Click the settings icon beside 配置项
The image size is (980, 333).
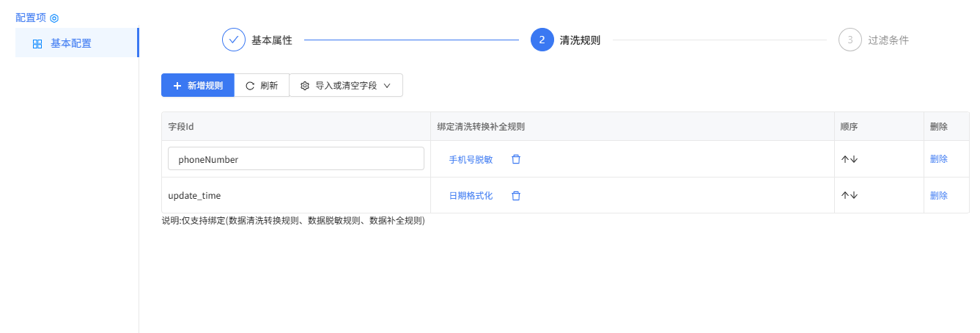(54, 18)
